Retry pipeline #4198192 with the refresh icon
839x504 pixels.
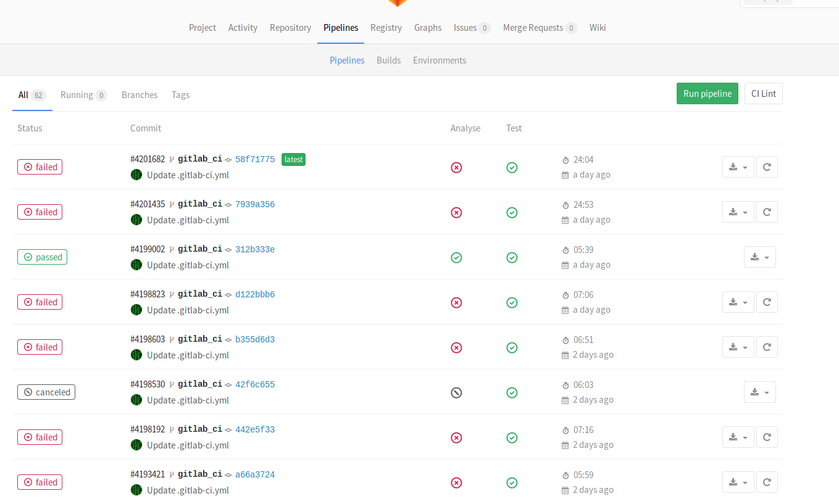pos(767,437)
